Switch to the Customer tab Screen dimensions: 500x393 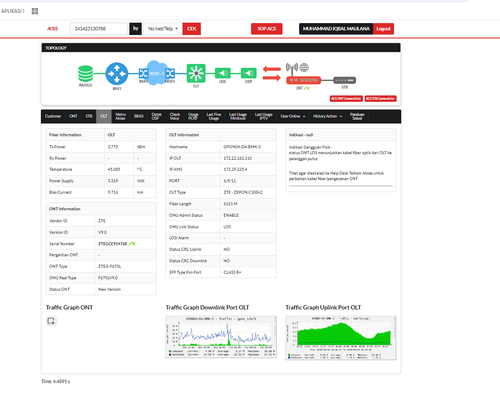pyautogui.click(x=53, y=116)
